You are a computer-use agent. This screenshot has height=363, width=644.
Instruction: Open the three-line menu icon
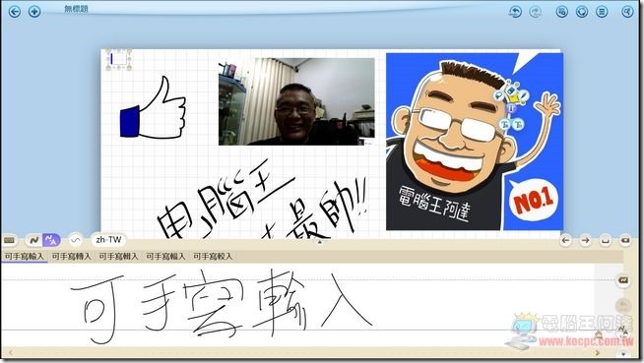[x=602, y=12]
